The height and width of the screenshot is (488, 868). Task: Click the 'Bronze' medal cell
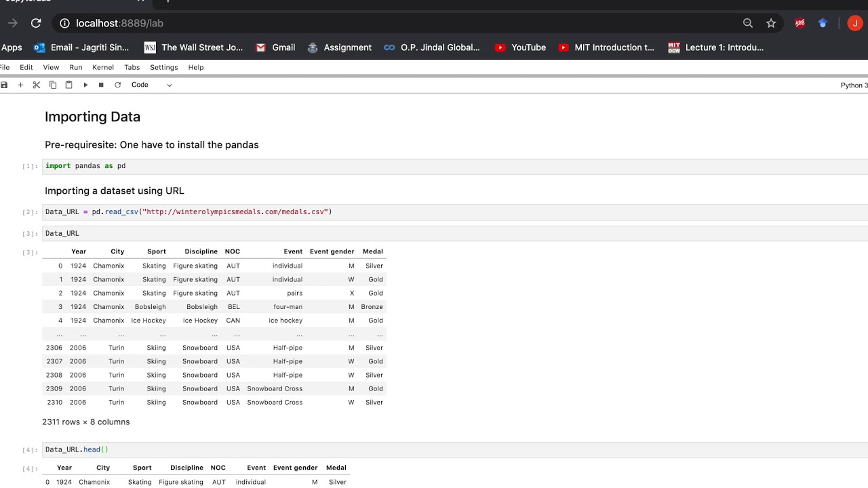point(372,307)
